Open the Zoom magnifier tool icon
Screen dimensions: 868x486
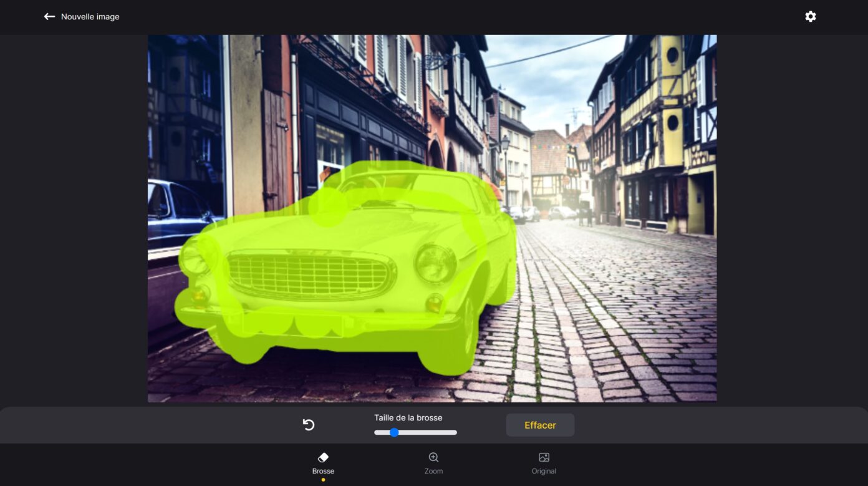click(x=433, y=457)
